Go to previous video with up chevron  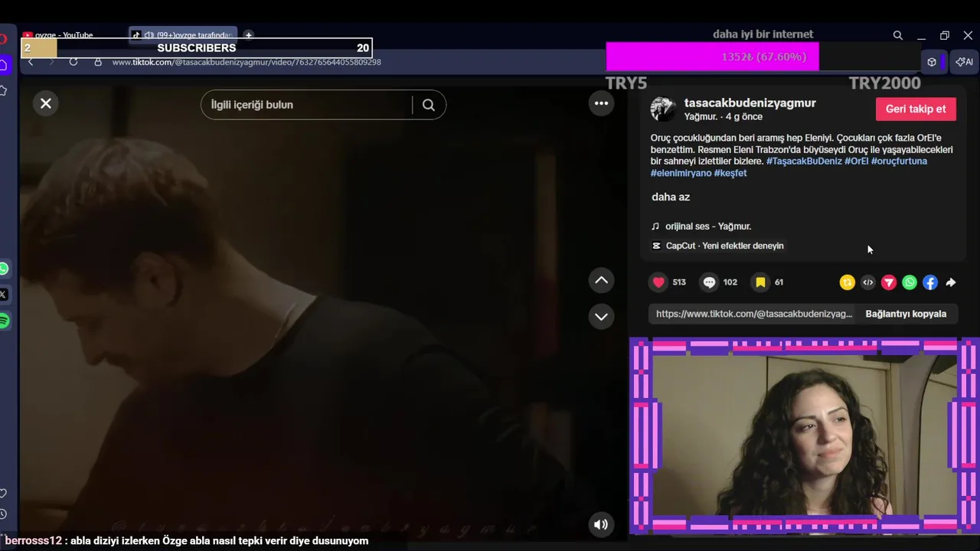602,281
